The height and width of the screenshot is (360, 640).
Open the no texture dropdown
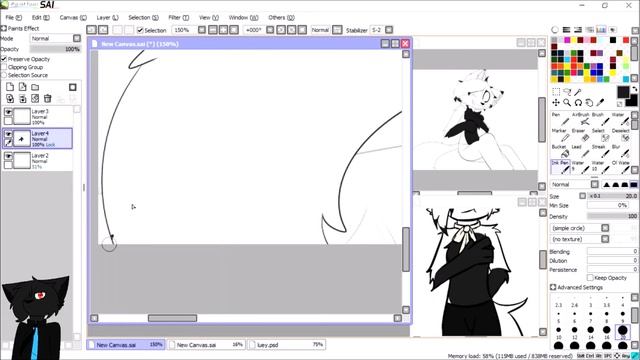(x=605, y=239)
